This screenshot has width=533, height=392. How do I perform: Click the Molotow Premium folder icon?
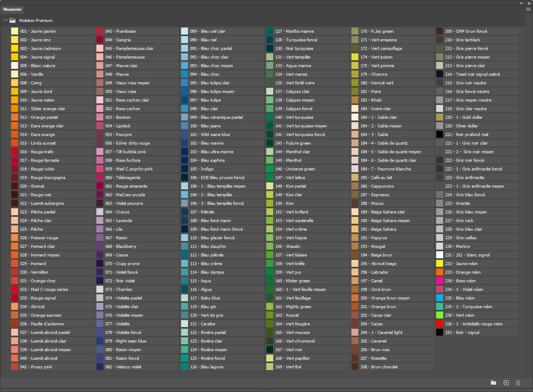(x=13, y=20)
